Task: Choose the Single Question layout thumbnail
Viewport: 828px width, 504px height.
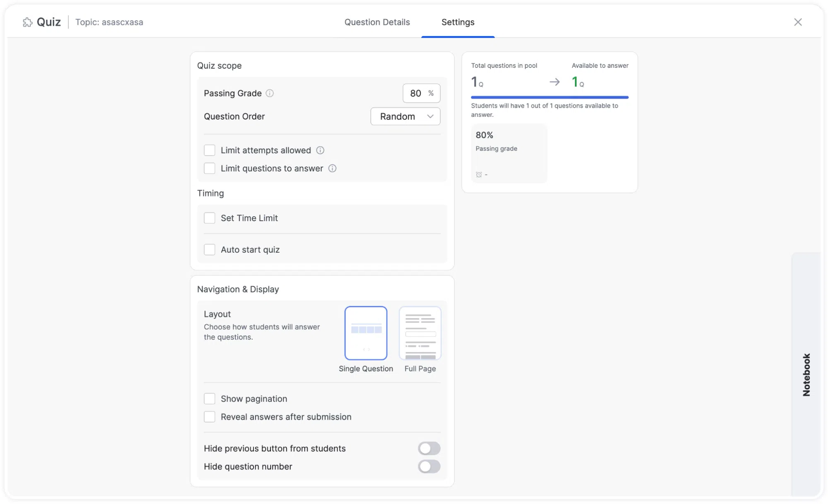Action: point(366,333)
